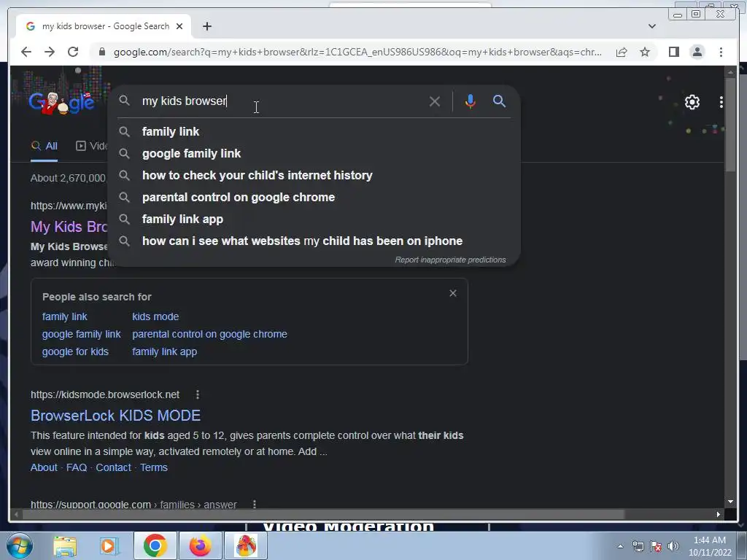Click the lock icon in address bar
The height and width of the screenshot is (560, 747).
pos(101,52)
